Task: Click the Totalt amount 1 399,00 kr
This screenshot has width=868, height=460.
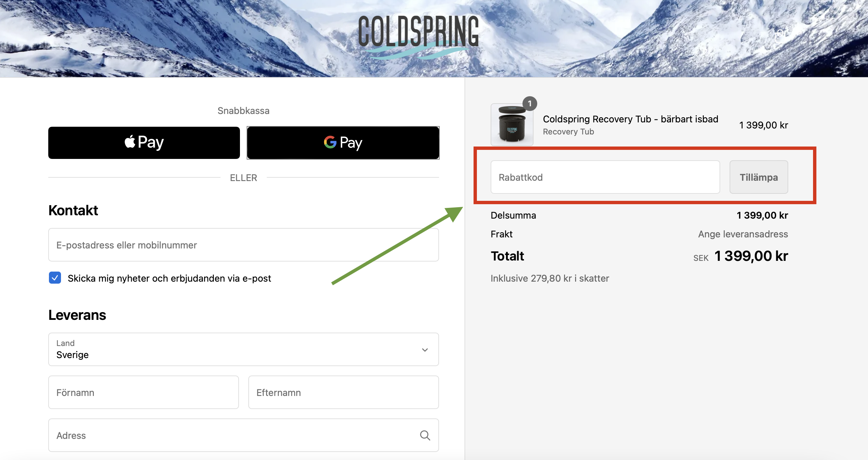Action: click(751, 256)
